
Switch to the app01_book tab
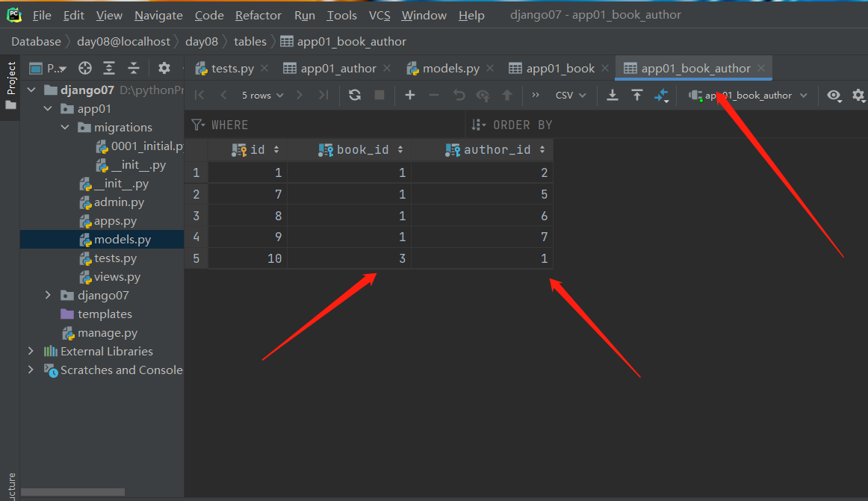(559, 68)
